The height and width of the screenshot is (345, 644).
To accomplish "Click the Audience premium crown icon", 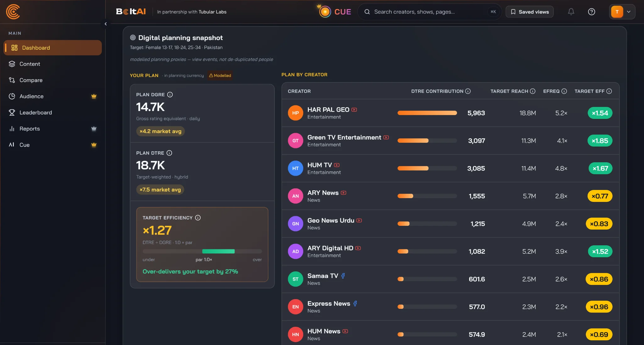I will [x=94, y=96].
